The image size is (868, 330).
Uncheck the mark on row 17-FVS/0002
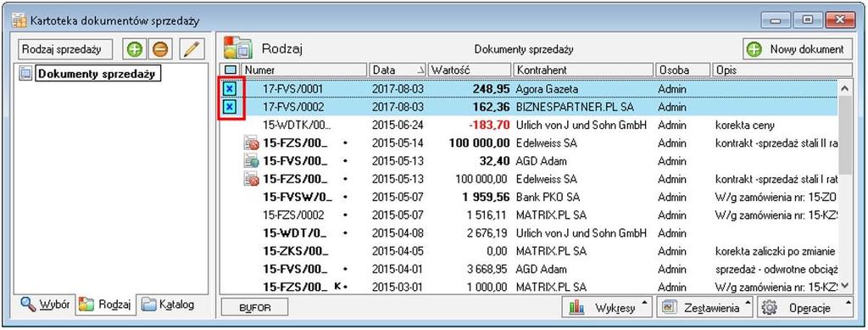click(x=230, y=106)
